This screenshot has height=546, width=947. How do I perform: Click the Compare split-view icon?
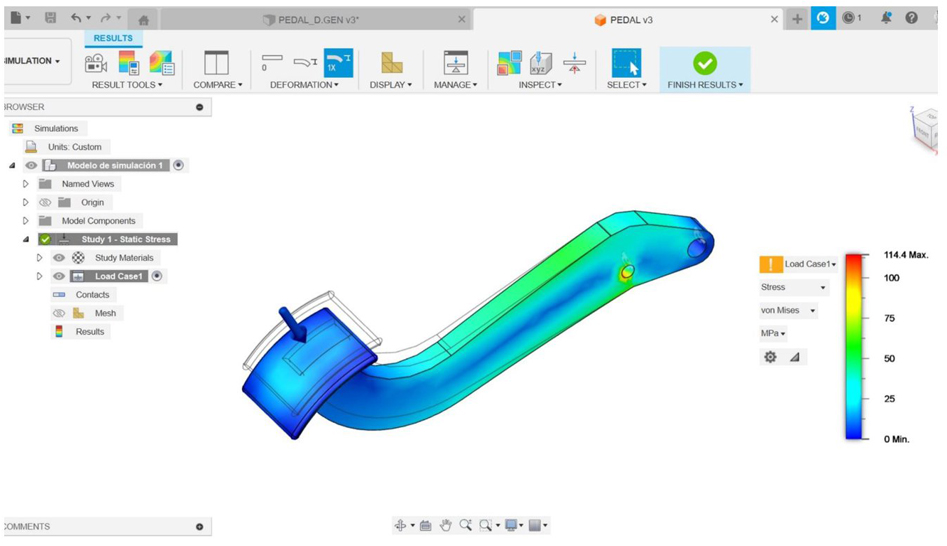coord(216,63)
